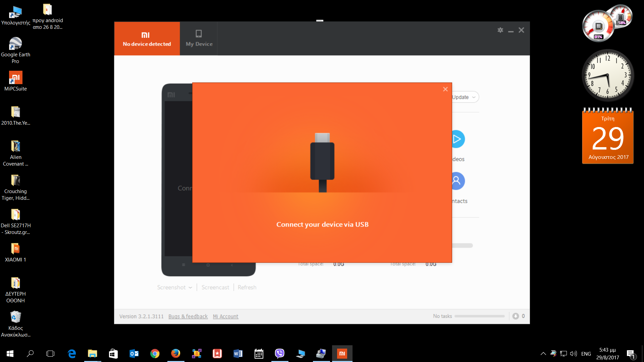Select the No device detected tab

point(147,39)
